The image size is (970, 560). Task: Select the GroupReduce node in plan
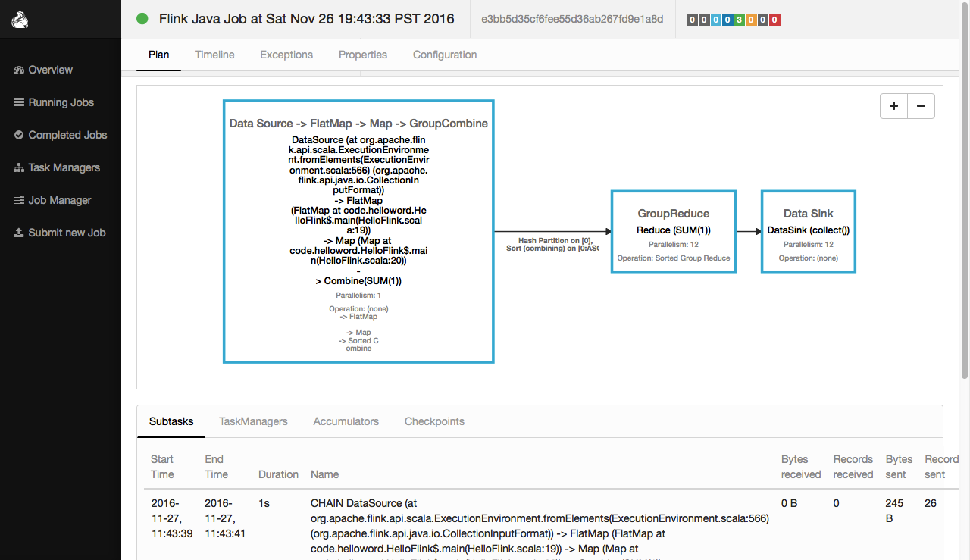coord(673,231)
